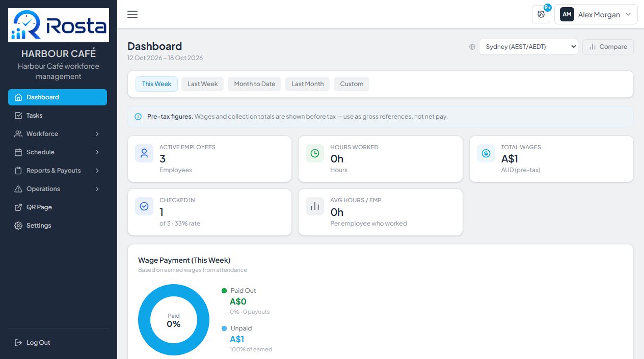Expand the Schedule submenu chevron

click(97, 152)
